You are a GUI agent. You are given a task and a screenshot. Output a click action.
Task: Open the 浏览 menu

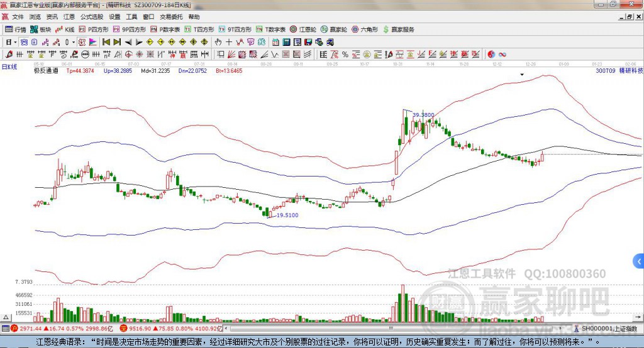(35, 17)
